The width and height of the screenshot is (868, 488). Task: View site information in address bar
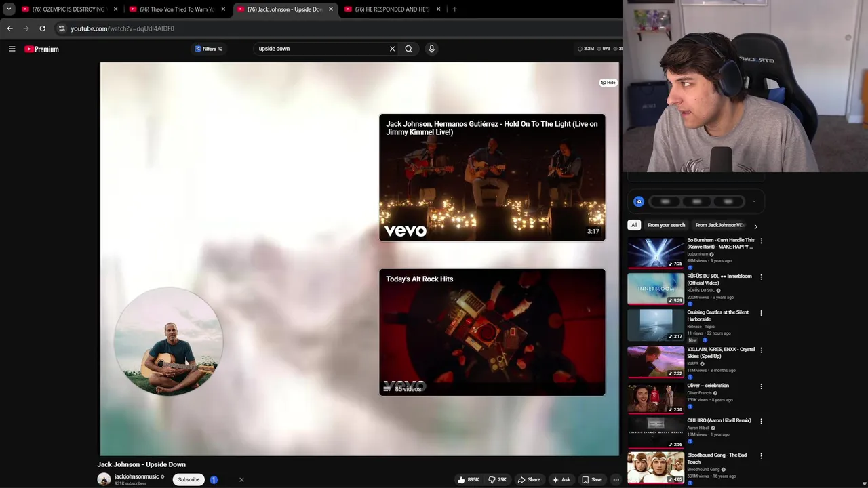coord(62,28)
